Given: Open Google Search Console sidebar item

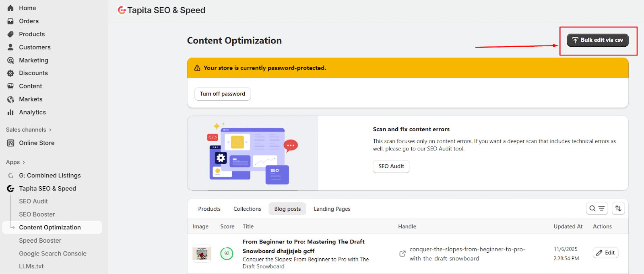Looking at the screenshot, I should 53,253.
